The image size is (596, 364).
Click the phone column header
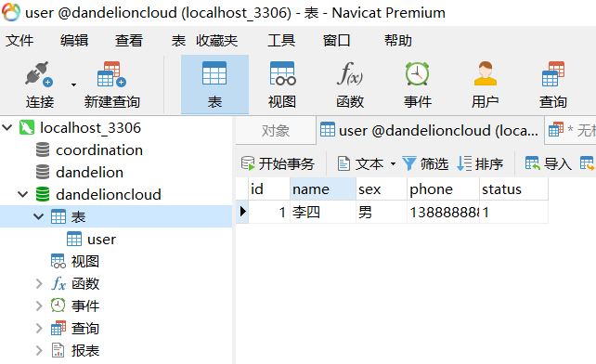443,188
